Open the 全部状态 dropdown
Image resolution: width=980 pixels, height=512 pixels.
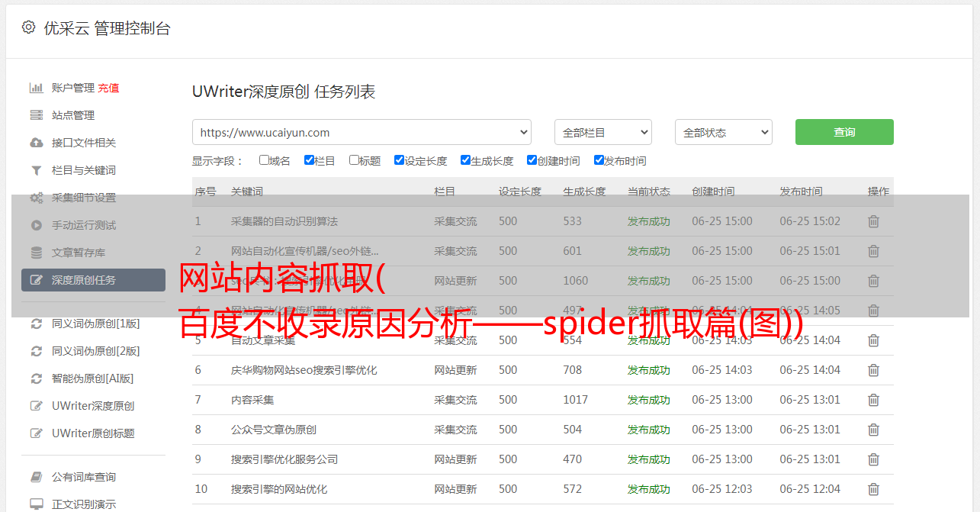(x=724, y=132)
